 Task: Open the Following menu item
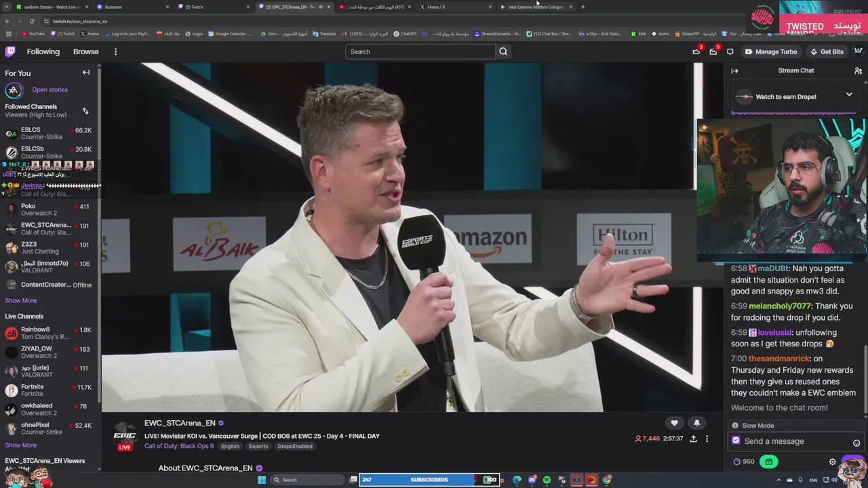tap(43, 52)
